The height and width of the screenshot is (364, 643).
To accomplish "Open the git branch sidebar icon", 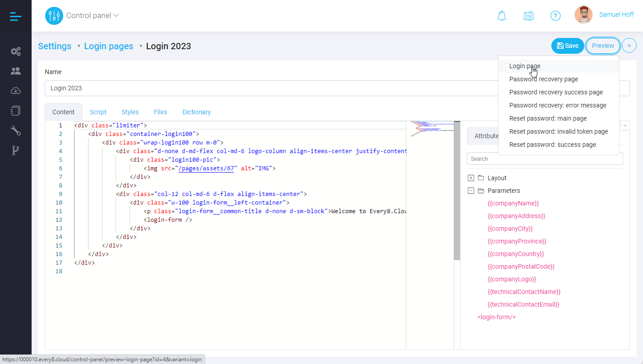I will 16,151.
